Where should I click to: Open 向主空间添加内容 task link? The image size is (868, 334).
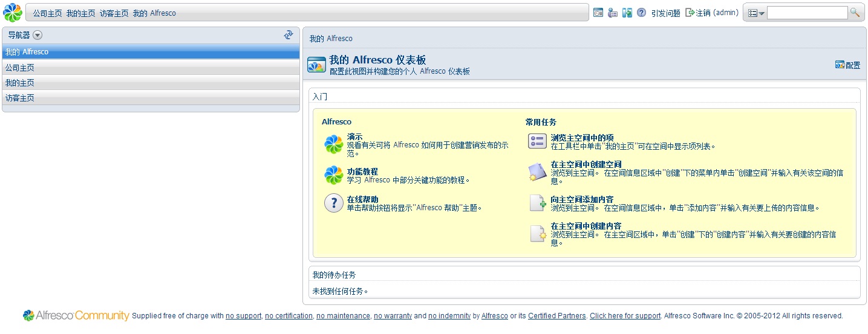tap(582, 199)
